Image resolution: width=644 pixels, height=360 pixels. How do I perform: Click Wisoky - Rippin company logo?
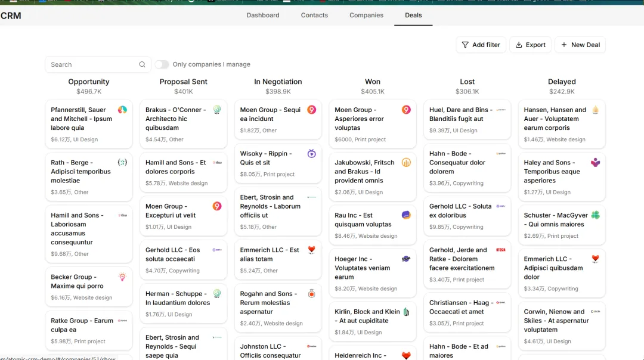[312, 154]
